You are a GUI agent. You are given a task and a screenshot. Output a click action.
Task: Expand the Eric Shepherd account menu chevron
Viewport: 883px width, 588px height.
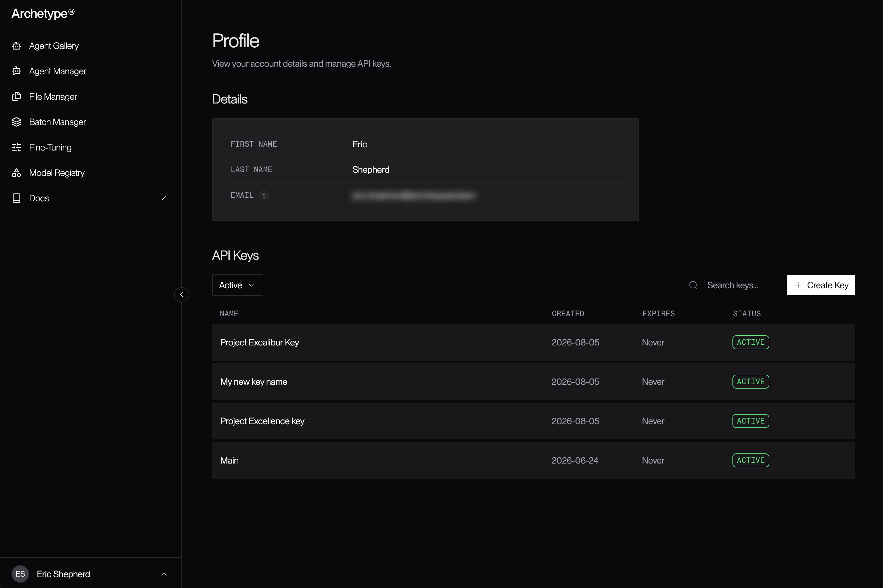(x=164, y=574)
